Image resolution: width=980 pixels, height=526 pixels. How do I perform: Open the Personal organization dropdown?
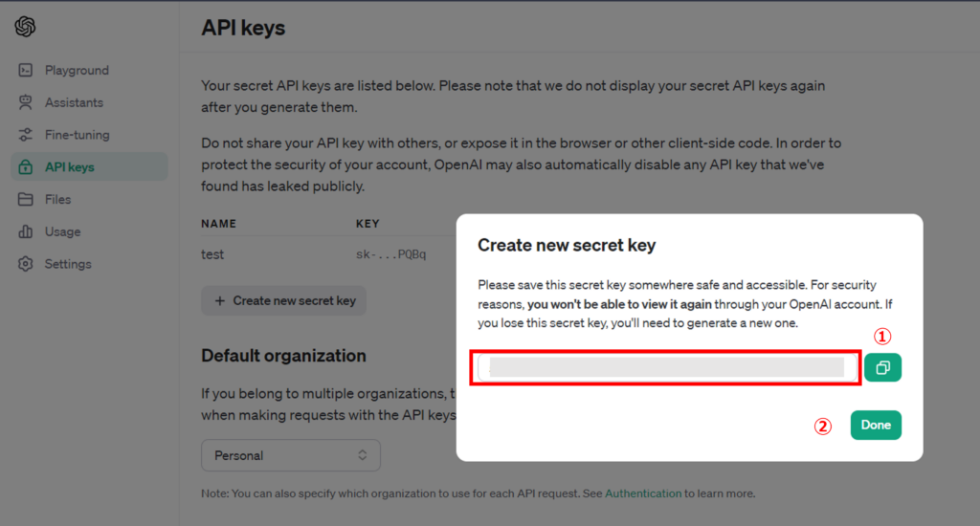291,455
